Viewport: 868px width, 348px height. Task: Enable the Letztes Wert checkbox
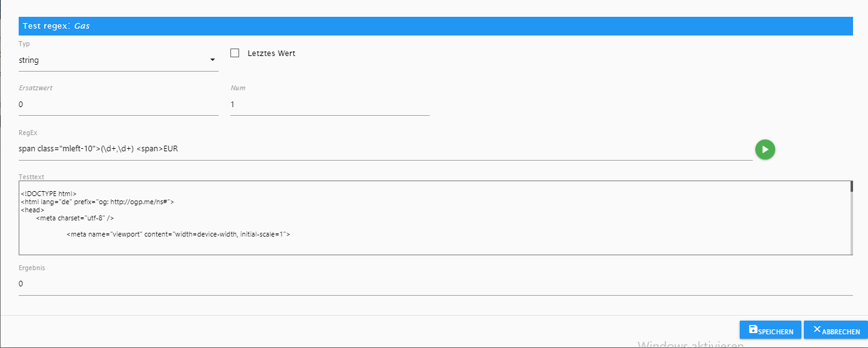[235, 53]
